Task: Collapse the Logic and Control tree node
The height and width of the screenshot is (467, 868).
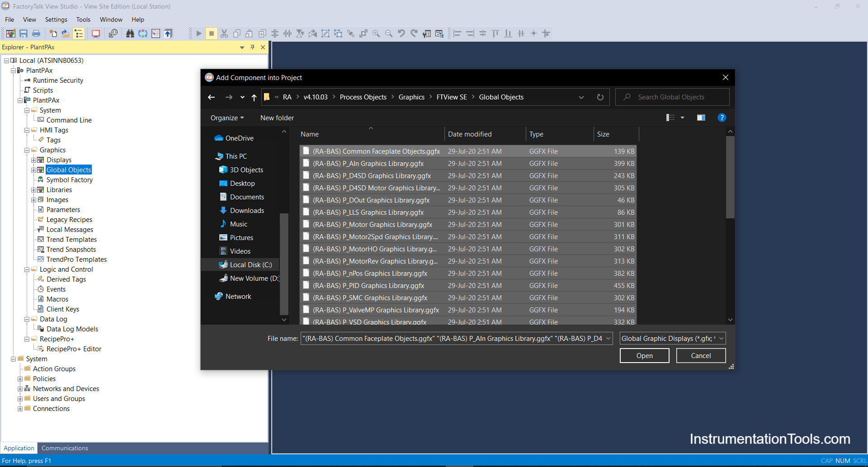Action: [x=27, y=269]
